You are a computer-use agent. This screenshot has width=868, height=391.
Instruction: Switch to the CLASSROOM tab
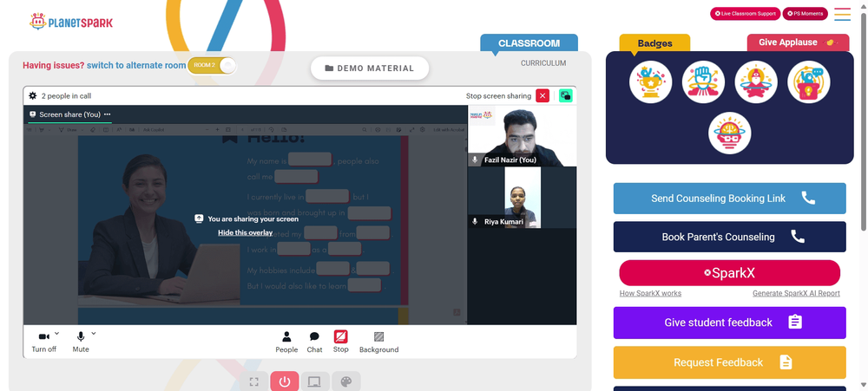pos(529,43)
